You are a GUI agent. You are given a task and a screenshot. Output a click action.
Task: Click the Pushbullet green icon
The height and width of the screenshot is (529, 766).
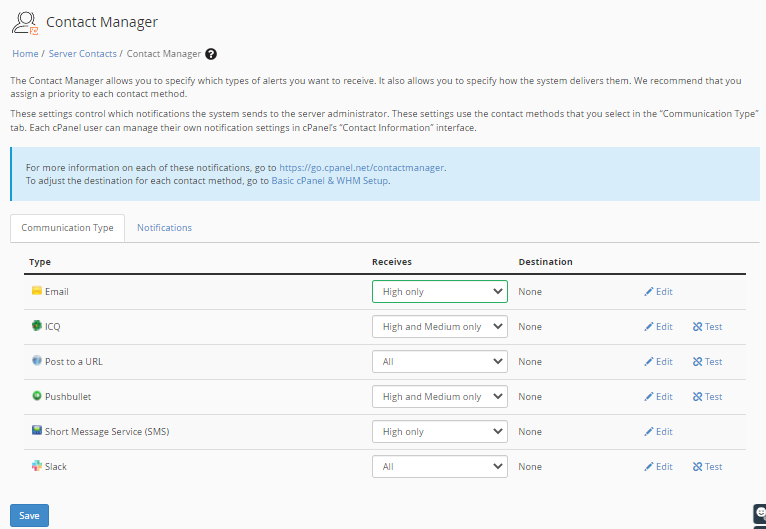[x=36, y=396]
